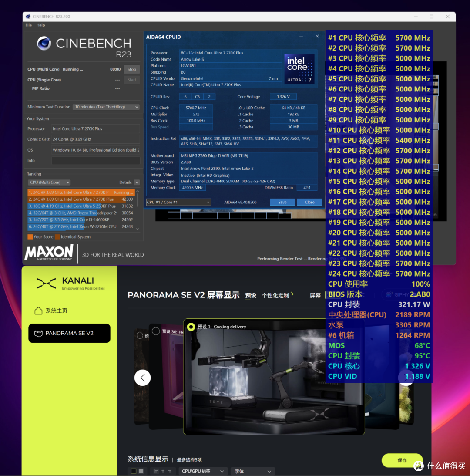The width and height of the screenshot is (470, 476).
Task: Click the CPU Single Core Start button
Action: 132,80
